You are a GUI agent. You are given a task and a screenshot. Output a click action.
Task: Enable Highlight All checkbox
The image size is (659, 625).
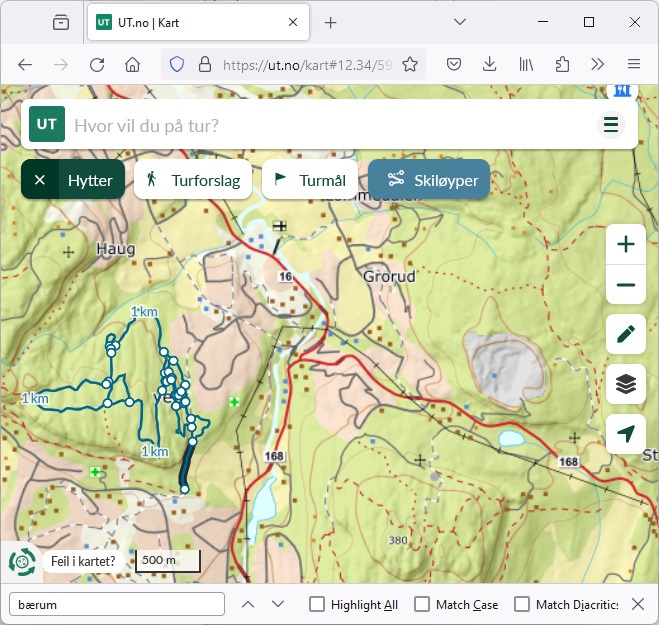point(317,604)
